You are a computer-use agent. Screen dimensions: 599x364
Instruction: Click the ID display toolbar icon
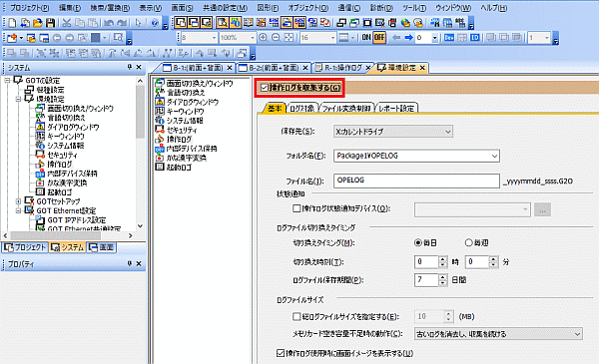[x=475, y=37]
